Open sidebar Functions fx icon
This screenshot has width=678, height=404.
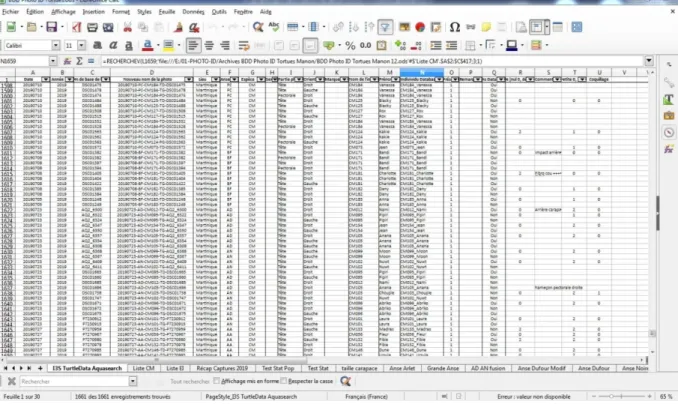[668, 149]
